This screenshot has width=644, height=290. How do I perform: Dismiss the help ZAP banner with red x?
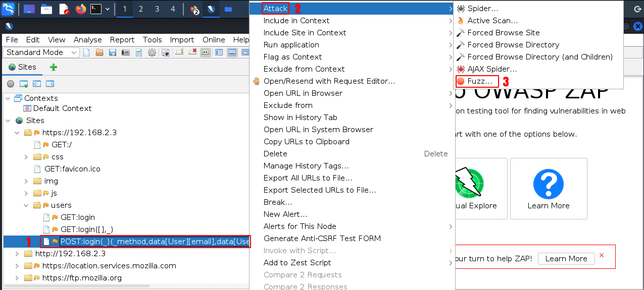tap(601, 255)
